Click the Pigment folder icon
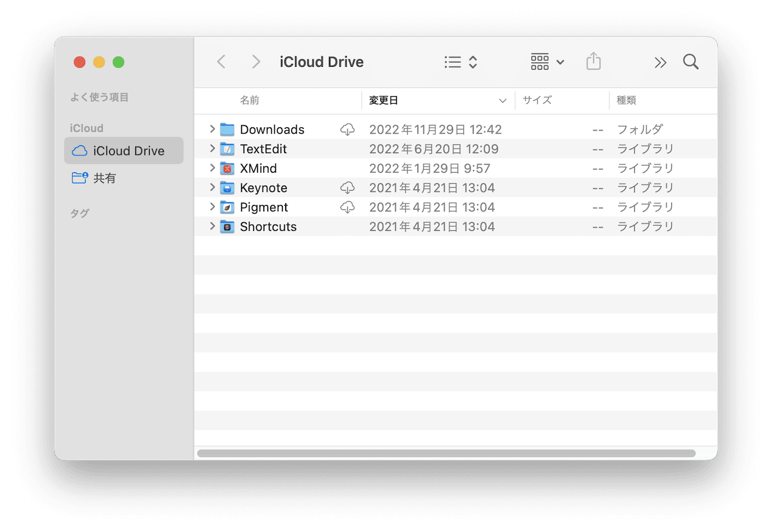Viewport: 772px width, 532px height. [x=228, y=207]
